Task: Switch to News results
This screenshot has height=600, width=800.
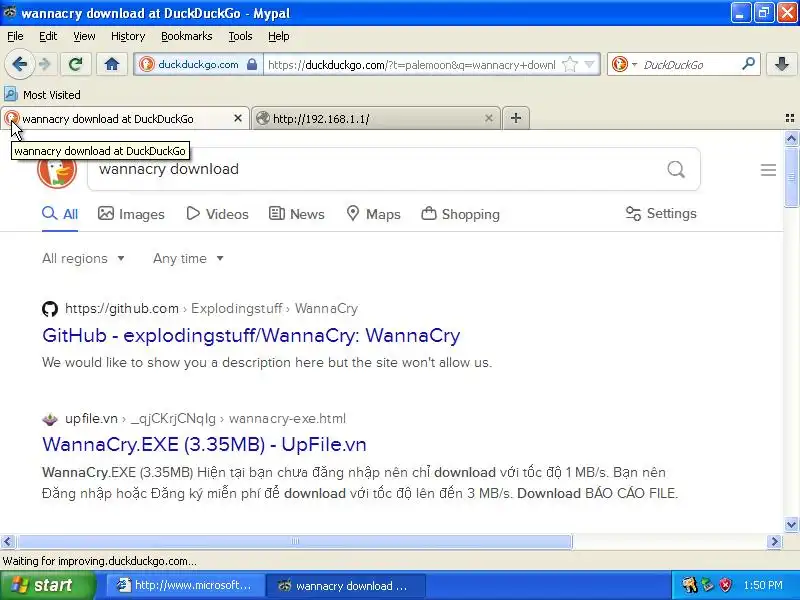Action: (296, 214)
